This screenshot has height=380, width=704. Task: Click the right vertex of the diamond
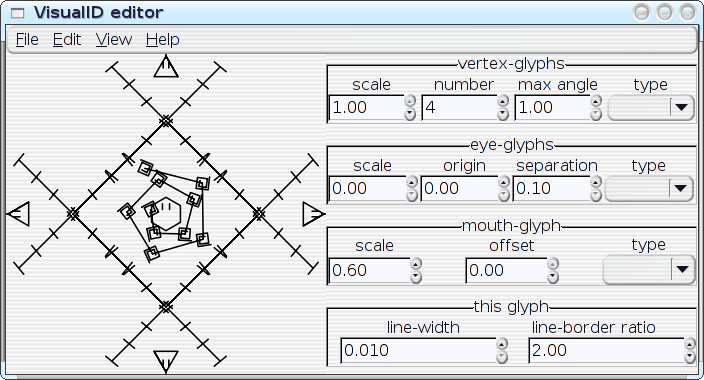click(259, 214)
